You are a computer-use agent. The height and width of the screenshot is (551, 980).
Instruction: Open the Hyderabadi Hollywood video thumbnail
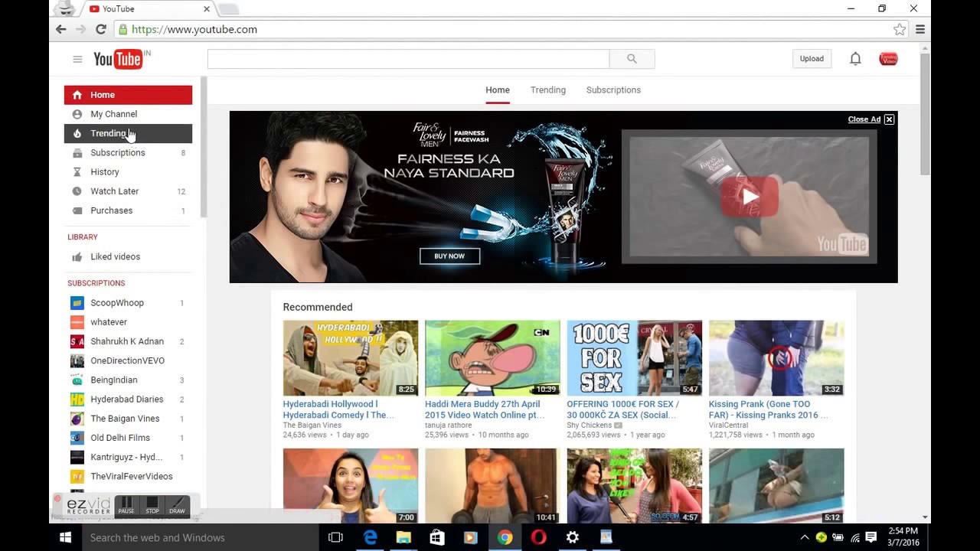tap(351, 358)
